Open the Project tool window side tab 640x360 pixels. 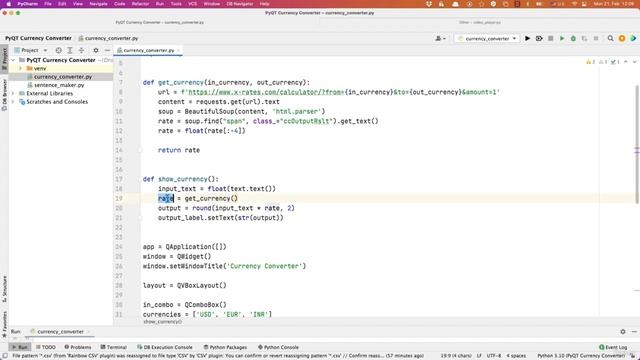coord(4,58)
